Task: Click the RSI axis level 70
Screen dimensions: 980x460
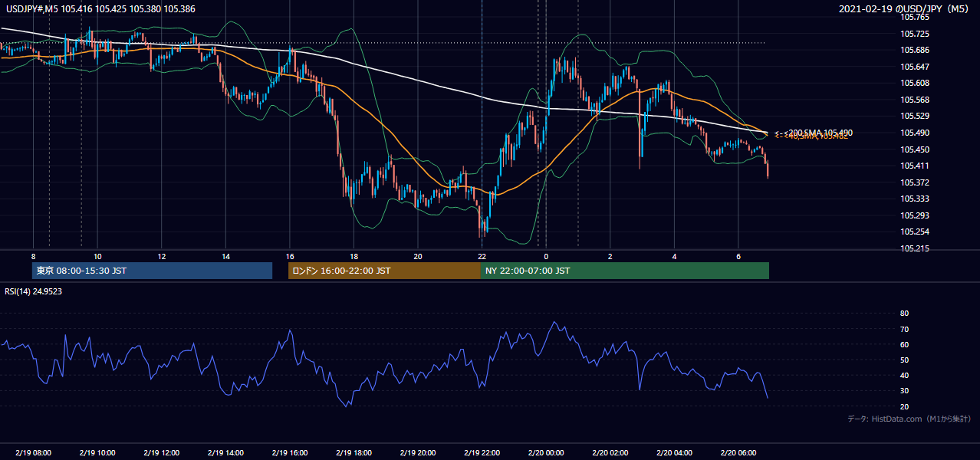Action: click(905, 329)
